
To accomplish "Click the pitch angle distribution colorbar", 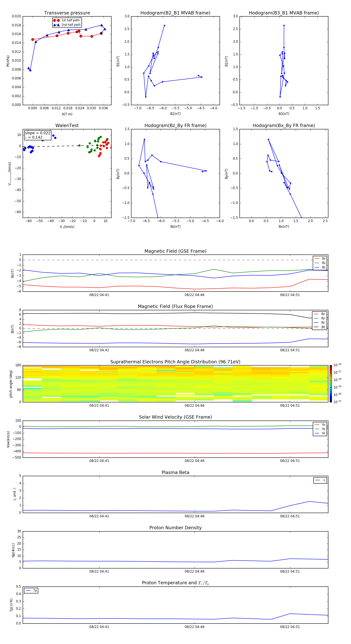I will coord(331,383).
